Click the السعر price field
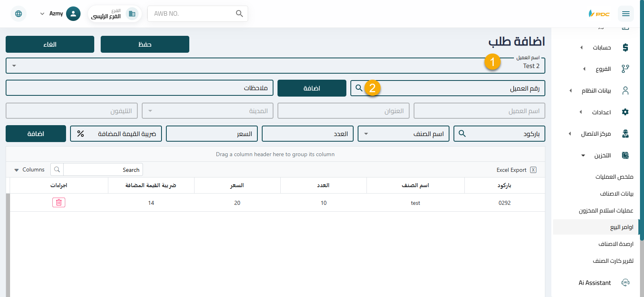The width and height of the screenshot is (644, 297). click(x=212, y=134)
